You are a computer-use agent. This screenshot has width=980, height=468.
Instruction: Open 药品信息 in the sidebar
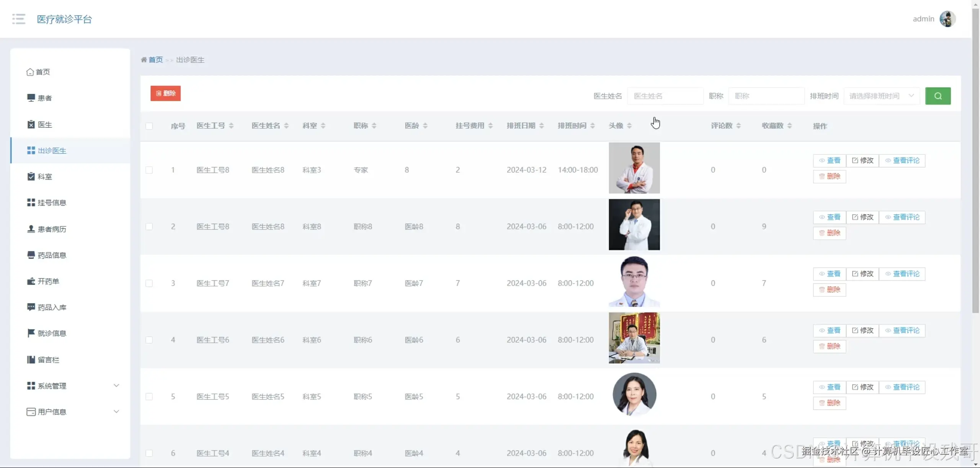point(52,255)
